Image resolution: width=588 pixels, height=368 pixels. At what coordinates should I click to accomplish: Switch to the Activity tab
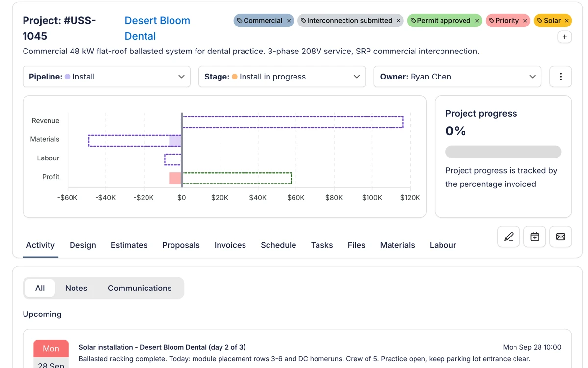point(40,245)
